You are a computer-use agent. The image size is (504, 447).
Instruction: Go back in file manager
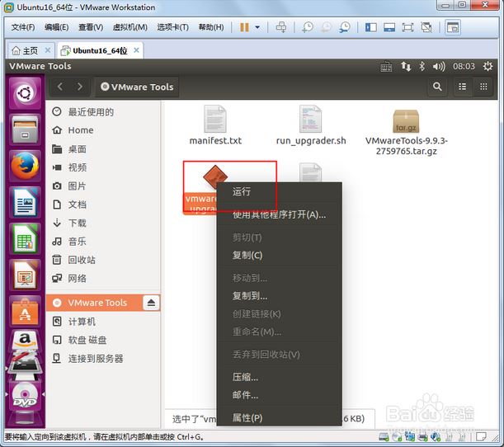coord(60,87)
